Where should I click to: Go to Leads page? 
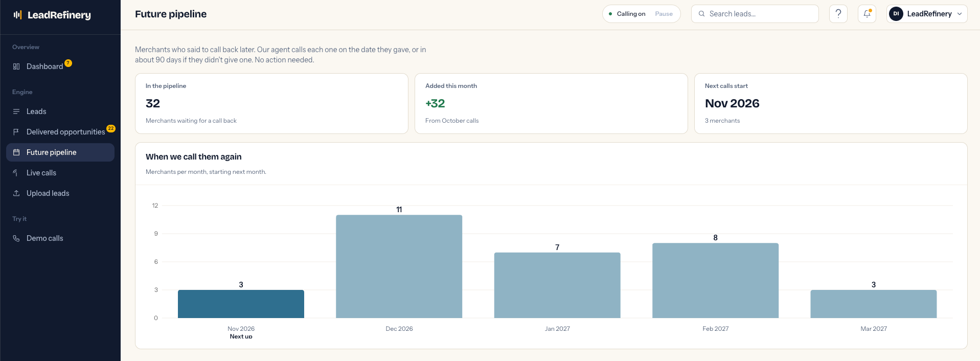pyautogui.click(x=60, y=111)
